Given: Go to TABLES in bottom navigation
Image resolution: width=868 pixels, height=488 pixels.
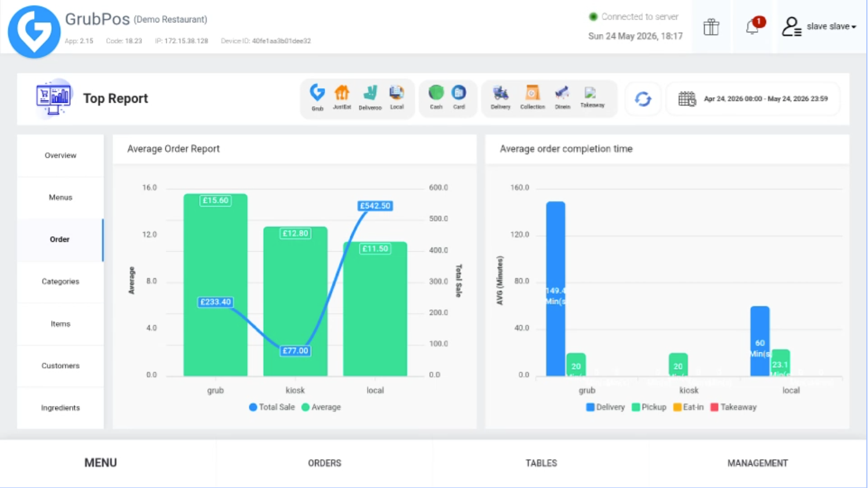Looking at the screenshot, I should pyautogui.click(x=541, y=463).
